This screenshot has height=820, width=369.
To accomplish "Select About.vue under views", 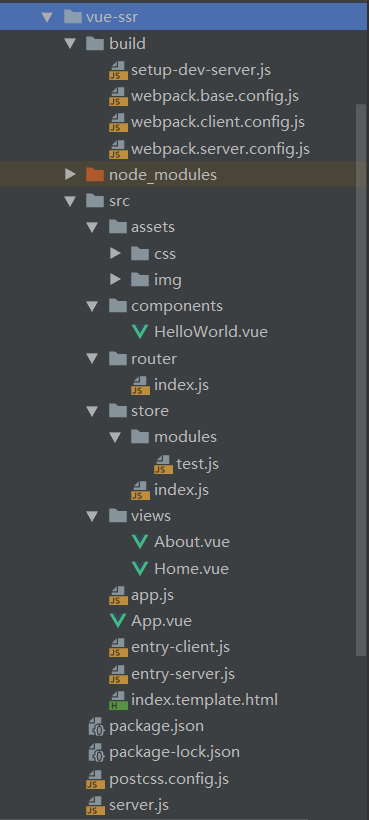I will 192,542.
